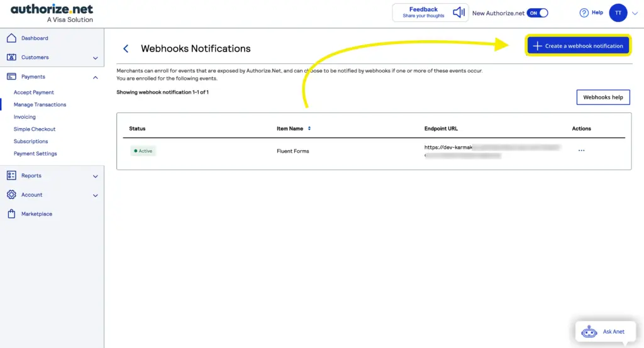
Task: Select Accept Payment submenu item
Action: coord(34,92)
